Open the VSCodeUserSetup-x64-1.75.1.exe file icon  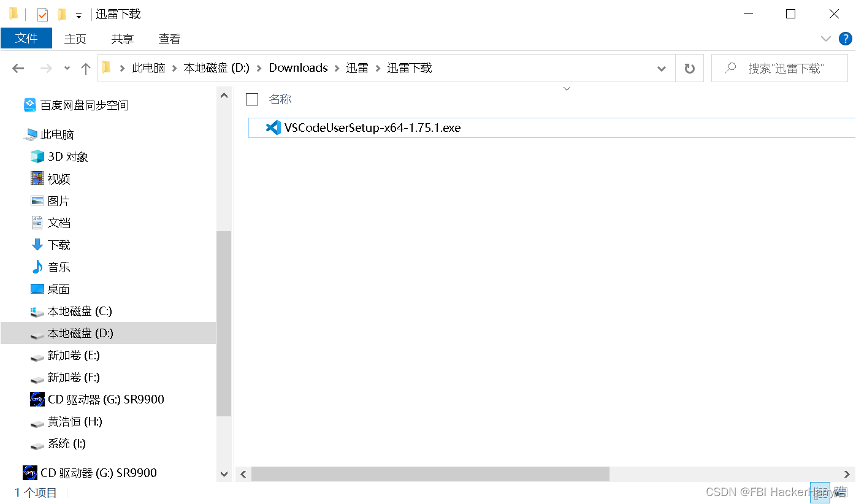pos(273,128)
